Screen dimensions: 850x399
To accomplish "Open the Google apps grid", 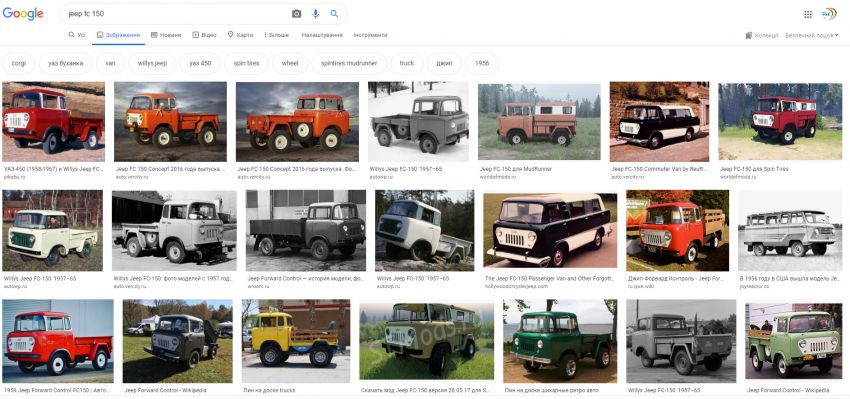I will click(808, 14).
